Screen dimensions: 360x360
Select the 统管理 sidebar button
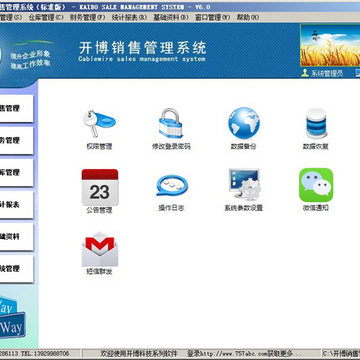tap(16, 268)
